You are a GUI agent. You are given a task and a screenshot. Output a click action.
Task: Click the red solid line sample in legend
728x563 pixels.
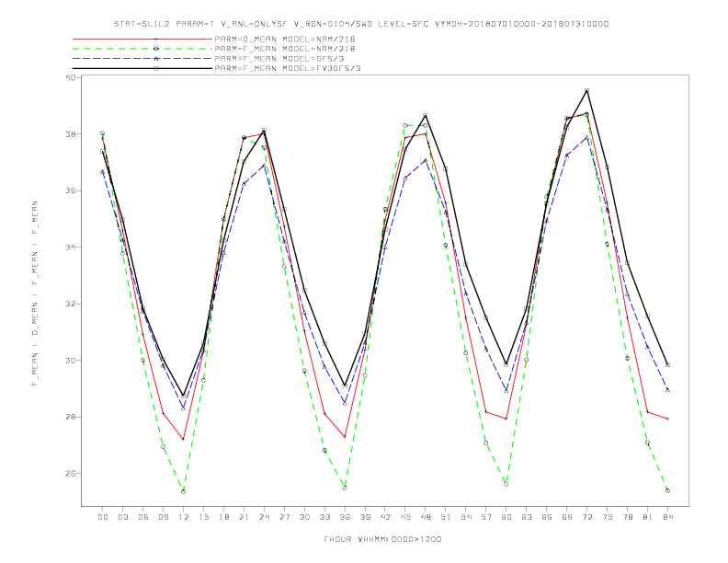point(142,39)
